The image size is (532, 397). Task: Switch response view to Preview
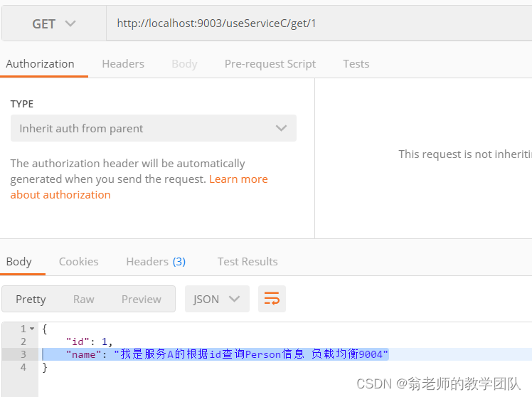point(142,300)
